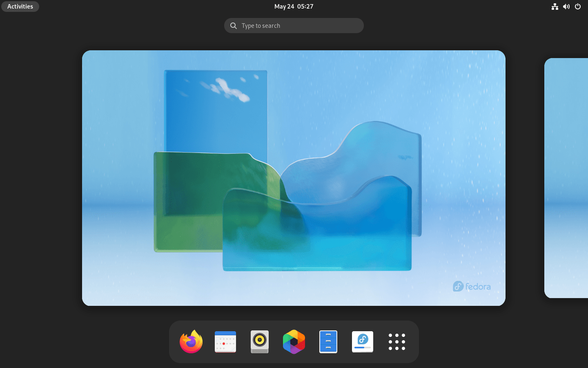Screen dimensions: 588x368
Task: Focus the Type to search field
Action: [294, 25]
